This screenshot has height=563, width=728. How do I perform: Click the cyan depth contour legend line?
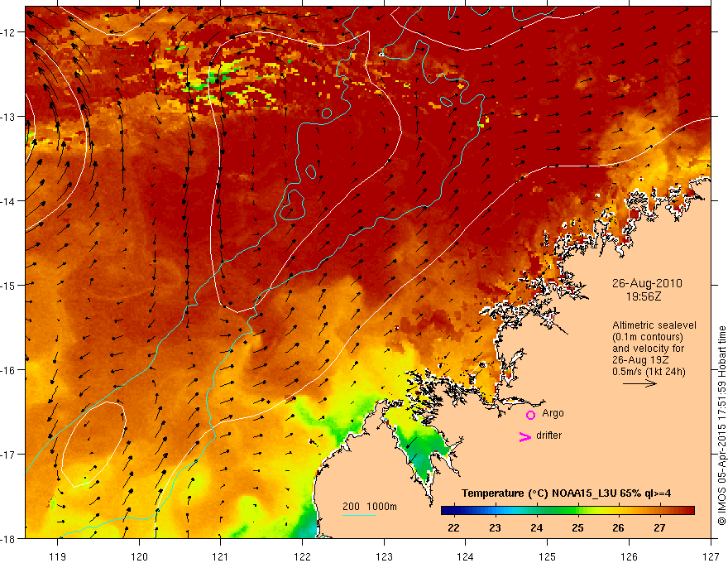click(359, 515)
